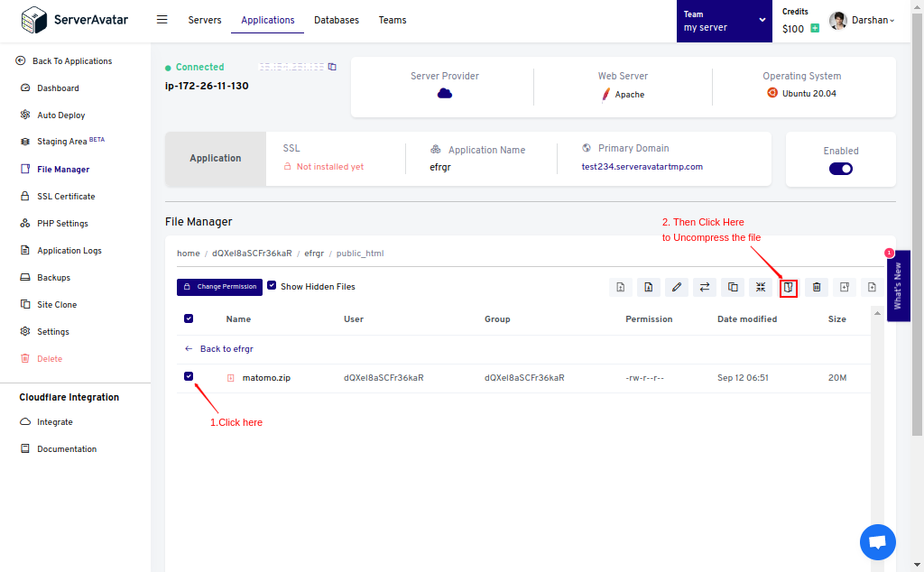Uncheck Show Hidden Files checkbox

272,285
